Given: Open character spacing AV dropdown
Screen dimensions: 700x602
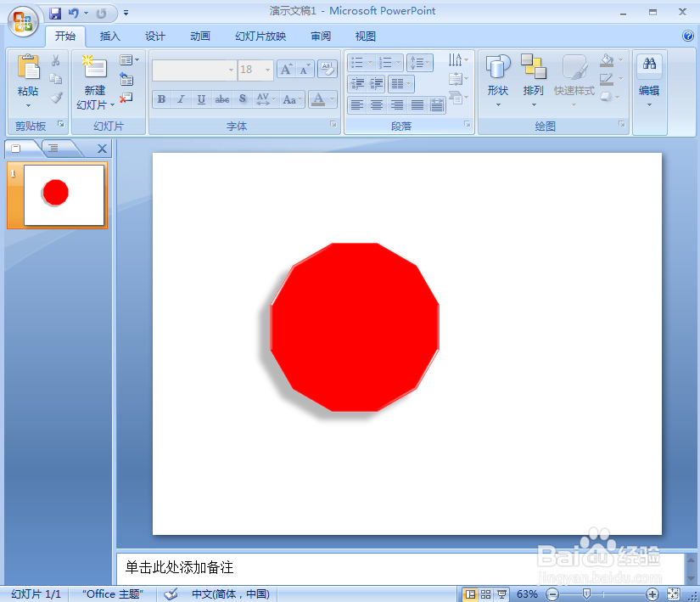Looking at the screenshot, I should 266,99.
